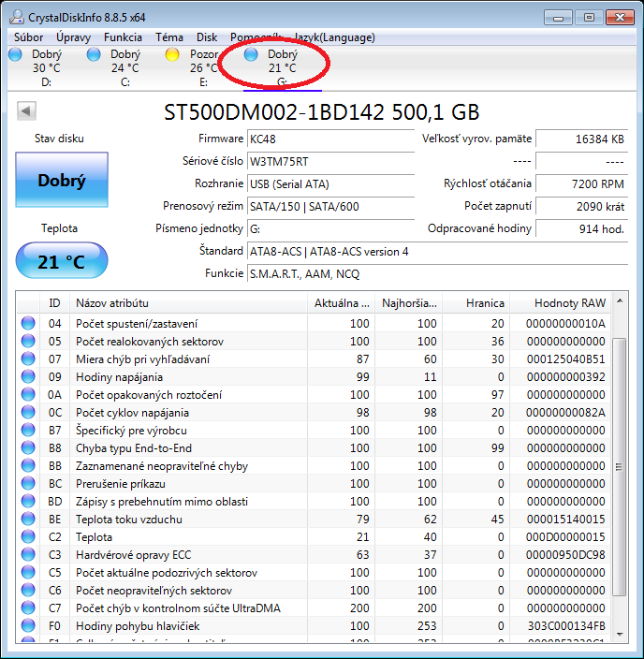Click the Hranica column header
The width and height of the screenshot is (644, 659).
476,303
